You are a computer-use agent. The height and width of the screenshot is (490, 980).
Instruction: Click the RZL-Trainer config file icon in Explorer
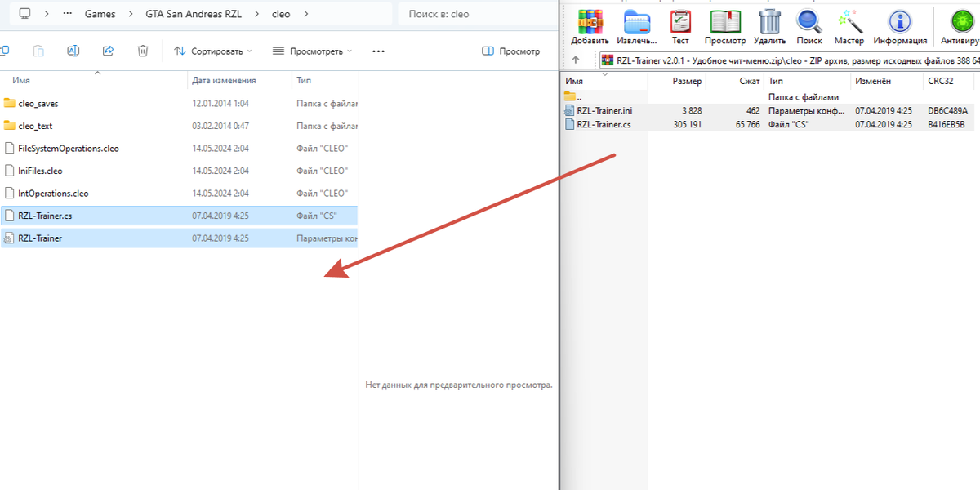coord(10,238)
